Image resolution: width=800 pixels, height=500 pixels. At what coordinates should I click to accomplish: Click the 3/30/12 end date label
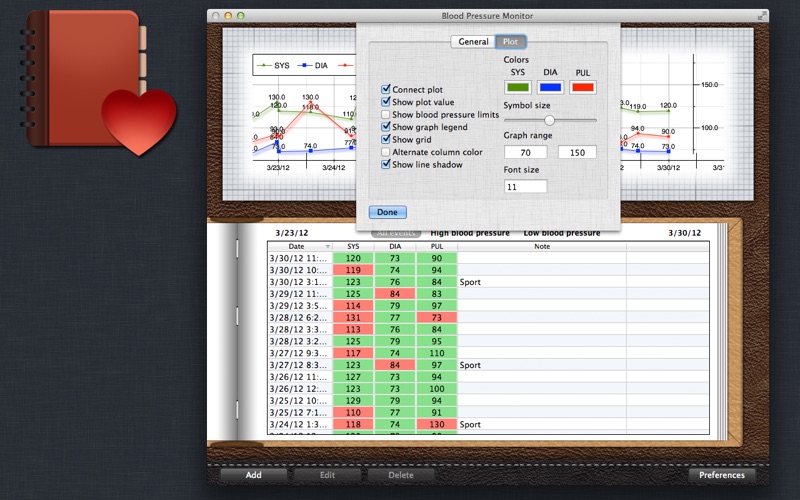pos(685,233)
